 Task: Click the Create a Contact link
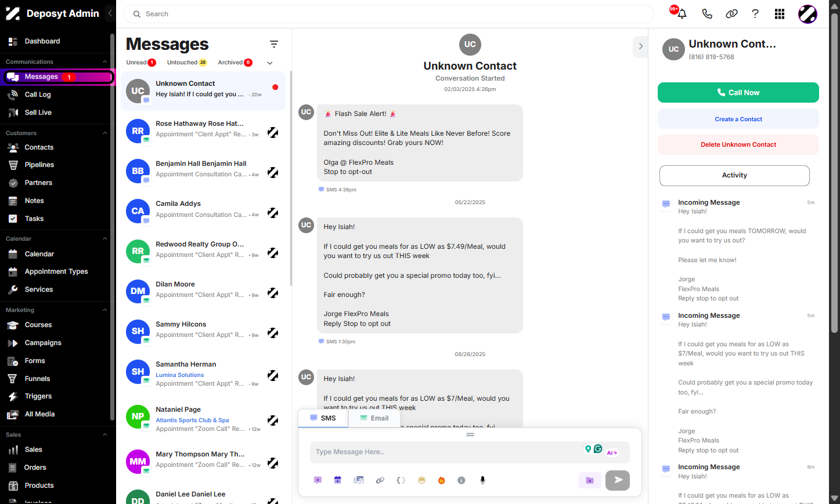point(738,119)
